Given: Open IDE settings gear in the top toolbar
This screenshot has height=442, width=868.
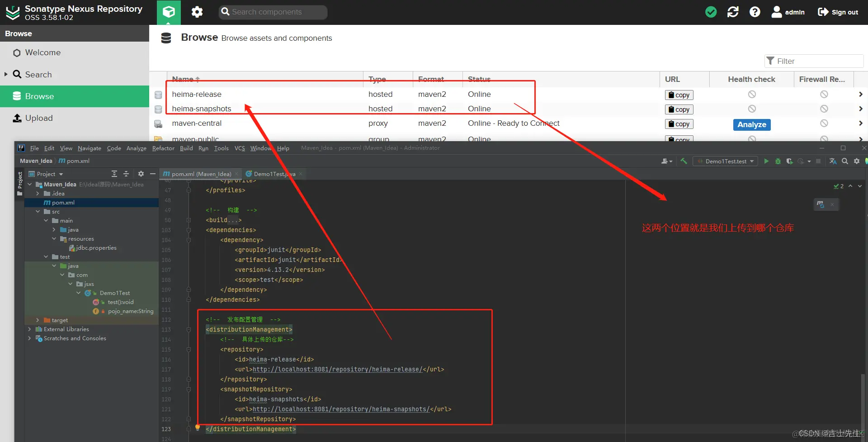Looking at the screenshot, I should pyautogui.click(x=856, y=161).
